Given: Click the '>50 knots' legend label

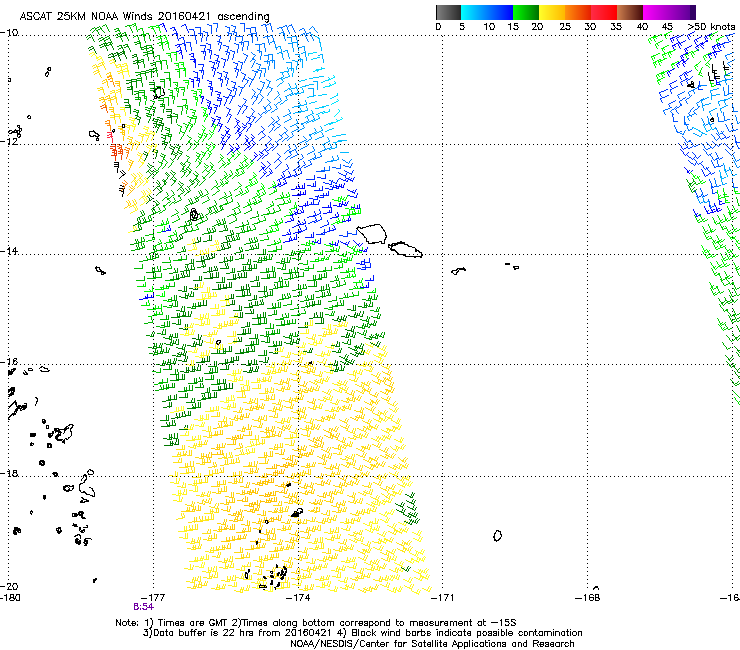Looking at the screenshot, I should click(711, 27).
